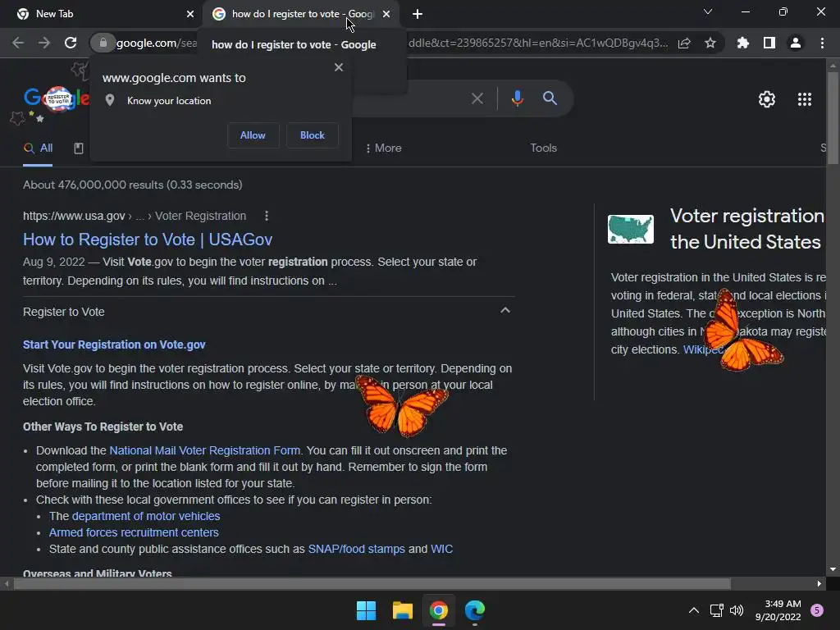The height and width of the screenshot is (630, 840).
Task: Bookmark this tab with star icon
Action: pyautogui.click(x=710, y=43)
